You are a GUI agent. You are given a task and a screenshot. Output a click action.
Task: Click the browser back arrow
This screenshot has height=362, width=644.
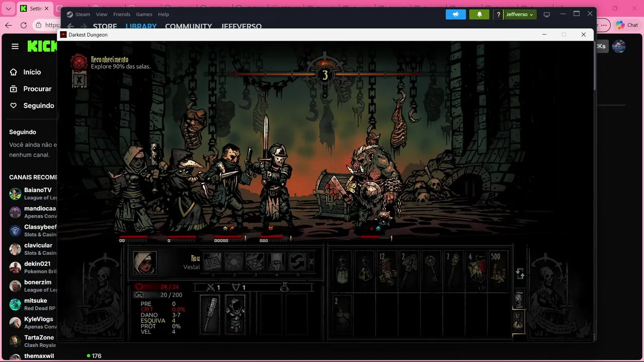[x=8, y=25]
